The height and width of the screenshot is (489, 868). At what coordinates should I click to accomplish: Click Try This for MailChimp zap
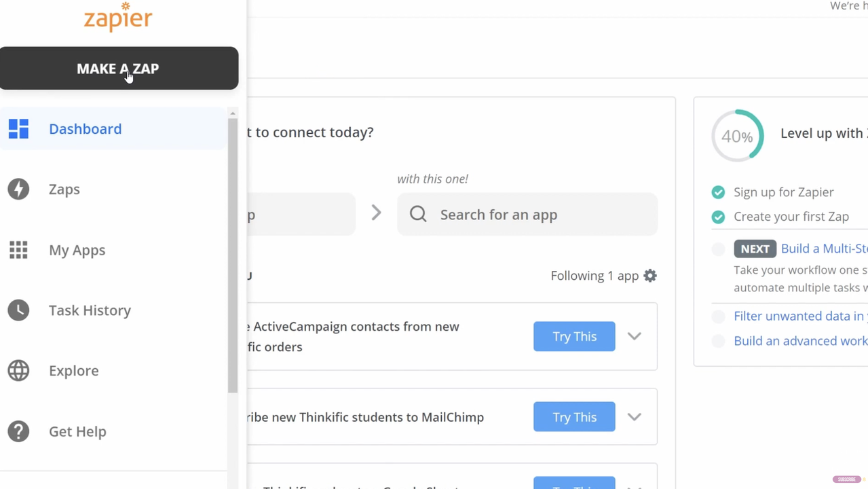coord(574,417)
